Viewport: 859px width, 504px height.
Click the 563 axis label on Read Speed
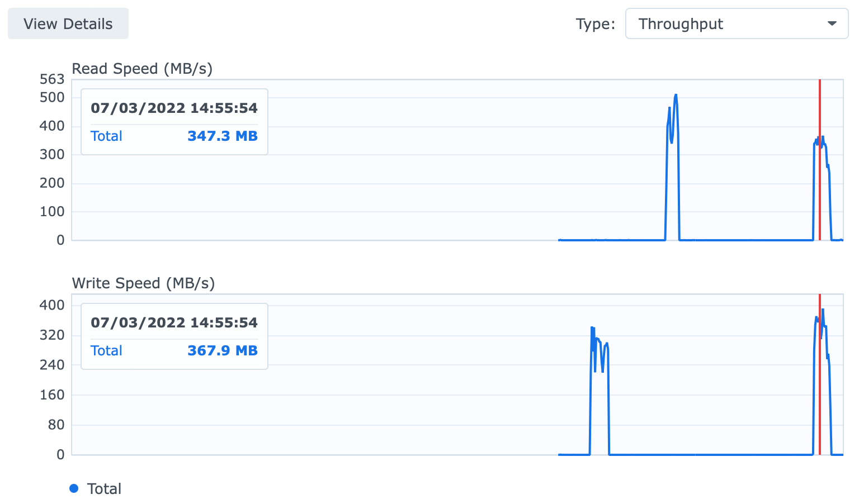(x=52, y=79)
